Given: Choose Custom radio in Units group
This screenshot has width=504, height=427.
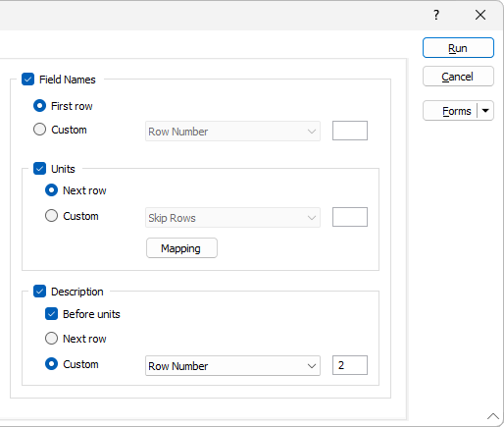Looking at the screenshot, I should click(x=51, y=216).
